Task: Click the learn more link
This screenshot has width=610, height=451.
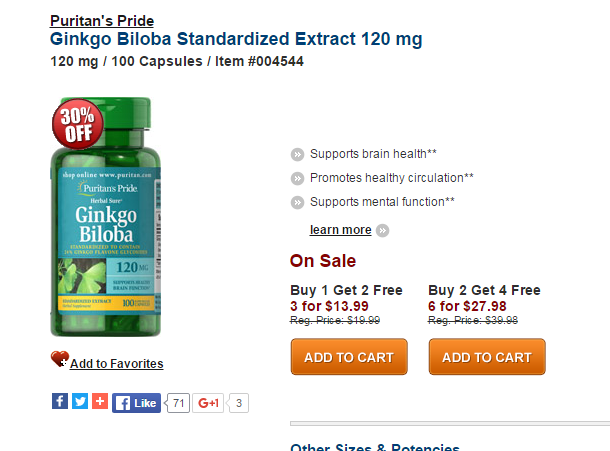Action: (340, 230)
